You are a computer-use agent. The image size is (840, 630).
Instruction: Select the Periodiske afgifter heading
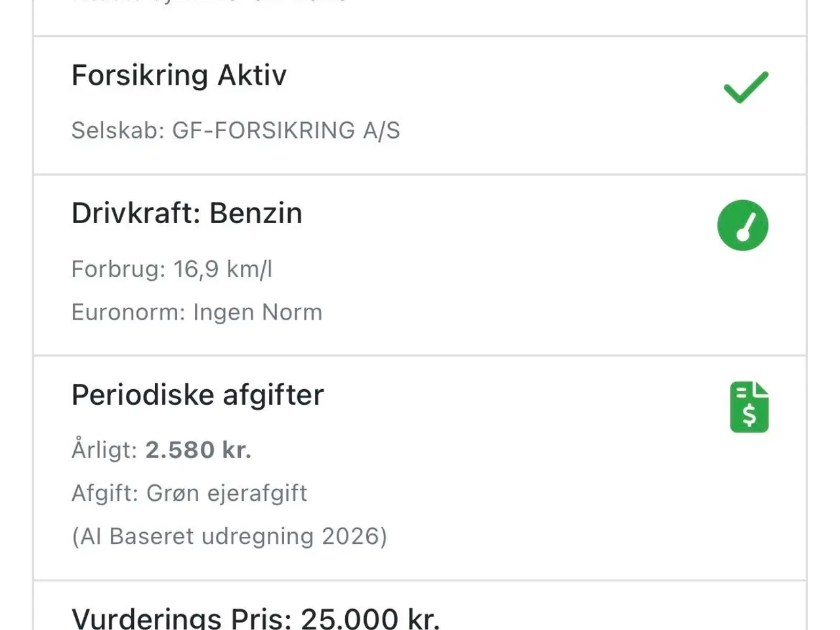pyautogui.click(x=197, y=394)
